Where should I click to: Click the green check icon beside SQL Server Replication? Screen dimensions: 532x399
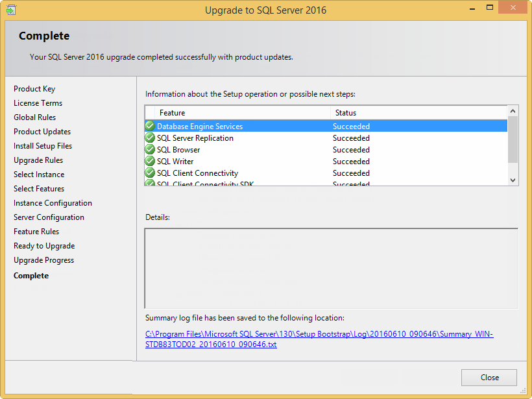coord(150,138)
